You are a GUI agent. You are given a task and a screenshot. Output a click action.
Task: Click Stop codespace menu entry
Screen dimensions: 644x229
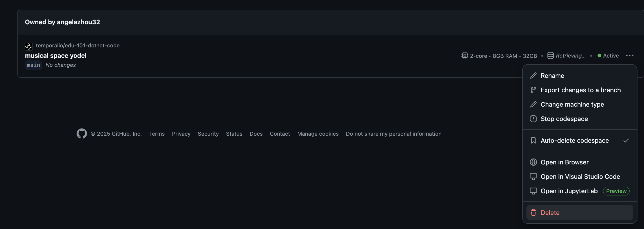point(580,119)
